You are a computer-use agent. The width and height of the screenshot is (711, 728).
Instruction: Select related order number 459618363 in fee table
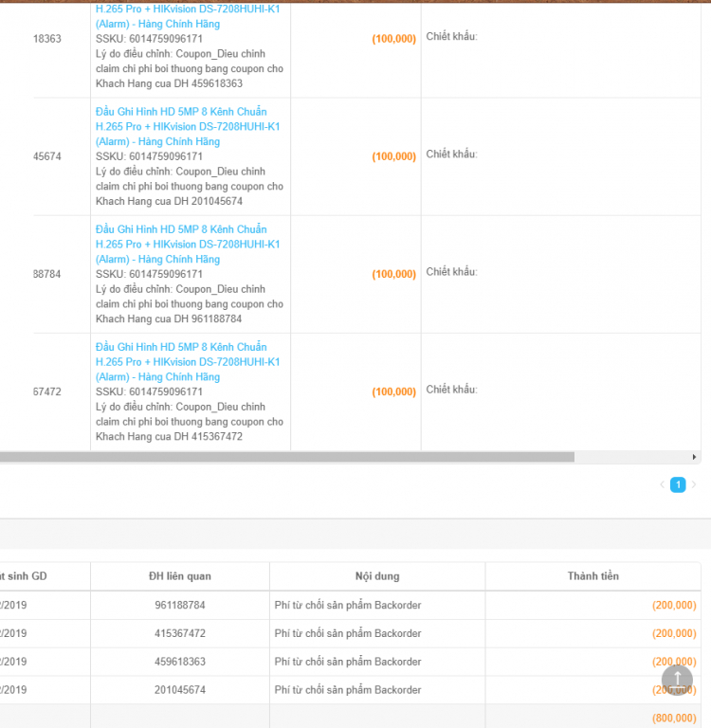[x=180, y=662]
